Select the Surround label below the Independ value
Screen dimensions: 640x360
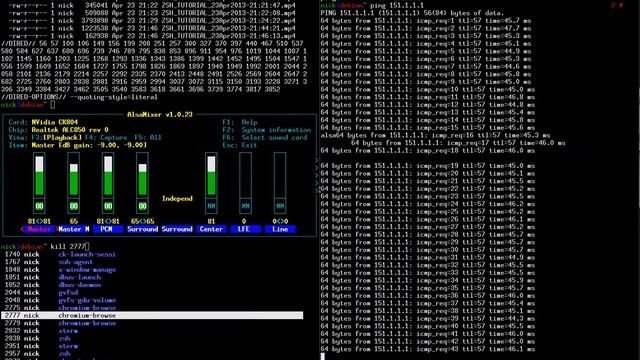pos(177,229)
